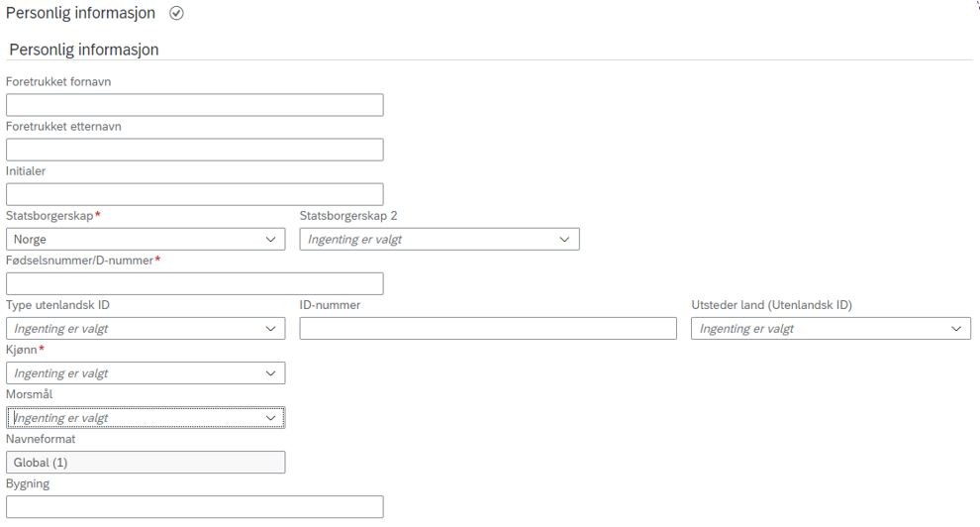The image size is (980, 527).
Task: Click the Statsborgerskap 2 placeholder text
Action: click(x=355, y=240)
